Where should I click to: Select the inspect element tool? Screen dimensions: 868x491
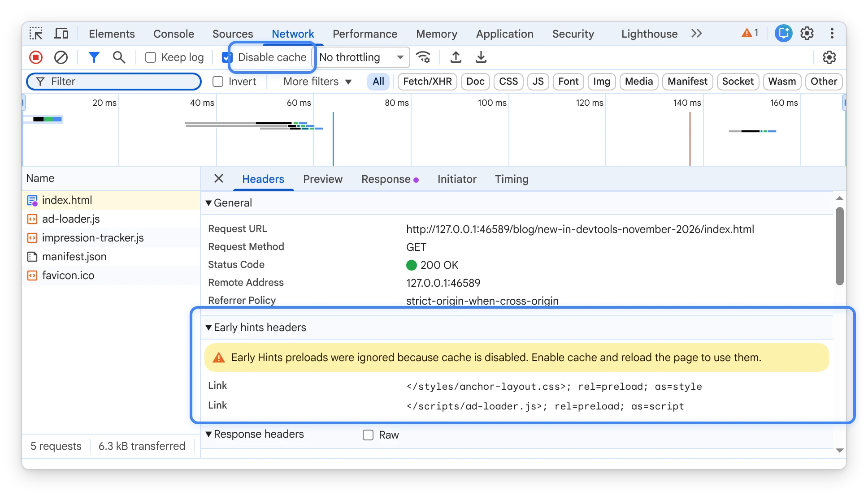point(36,34)
